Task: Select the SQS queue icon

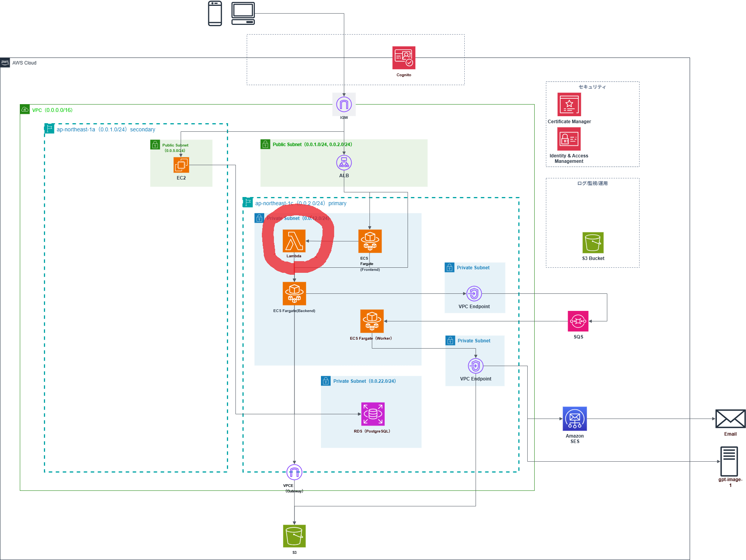Action: click(x=578, y=321)
